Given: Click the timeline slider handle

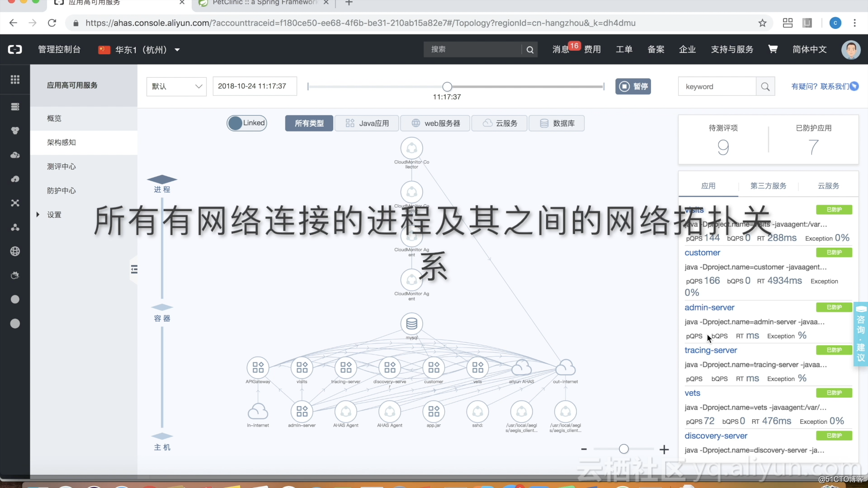Looking at the screenshot, I should click(447, 87).
